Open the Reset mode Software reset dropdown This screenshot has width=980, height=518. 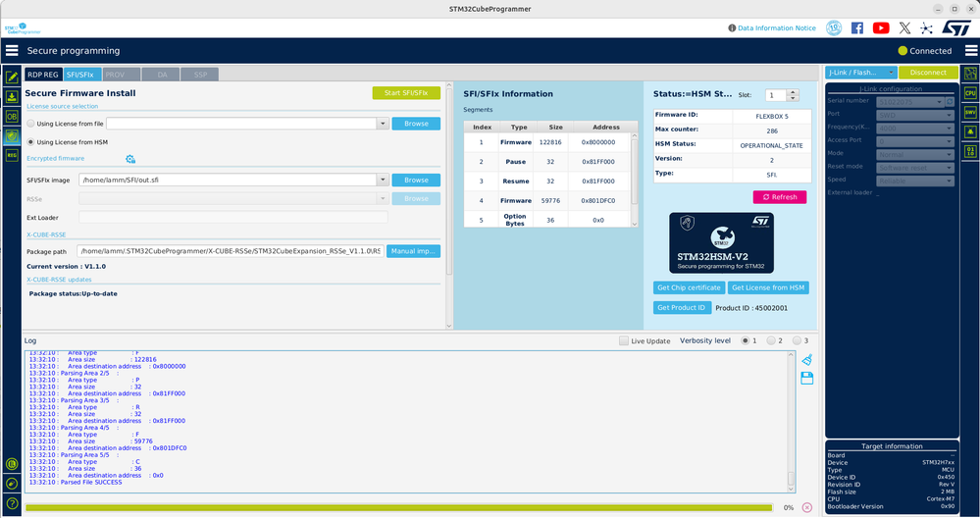pyautogui.click(x=915, y=168)
